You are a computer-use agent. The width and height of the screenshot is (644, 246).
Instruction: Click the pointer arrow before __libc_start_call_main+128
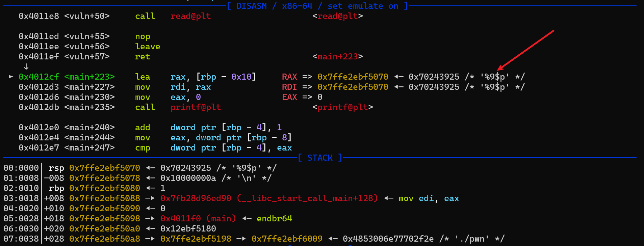point(150,198)
